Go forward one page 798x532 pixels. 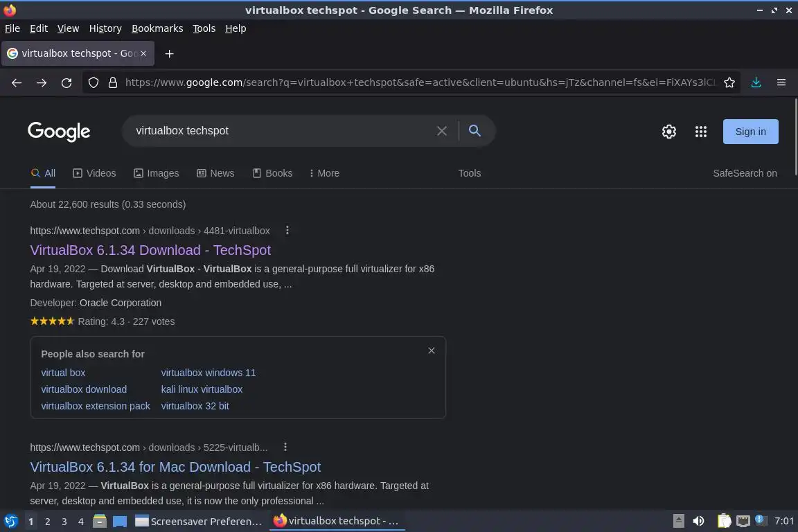42,82
